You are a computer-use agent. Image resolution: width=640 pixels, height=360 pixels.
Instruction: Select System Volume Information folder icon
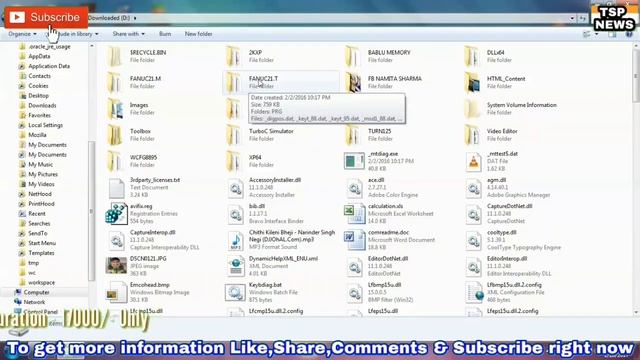473,109
